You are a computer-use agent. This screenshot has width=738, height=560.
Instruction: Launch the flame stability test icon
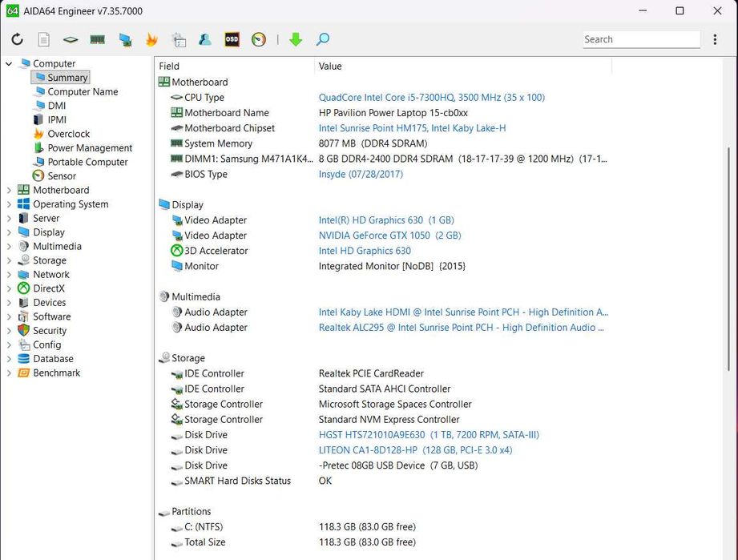point(151,39)
